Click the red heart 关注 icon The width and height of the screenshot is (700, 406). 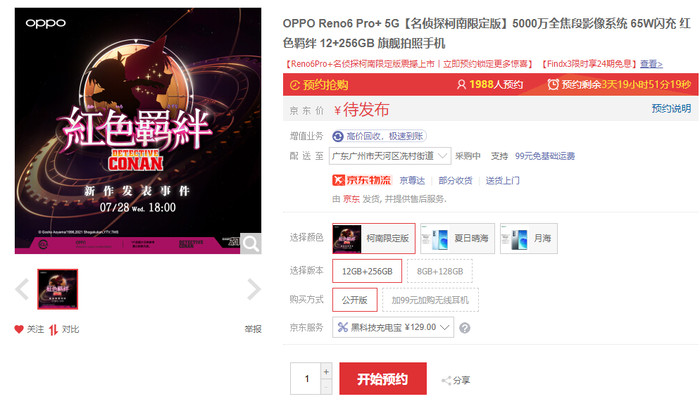[19, 329]
